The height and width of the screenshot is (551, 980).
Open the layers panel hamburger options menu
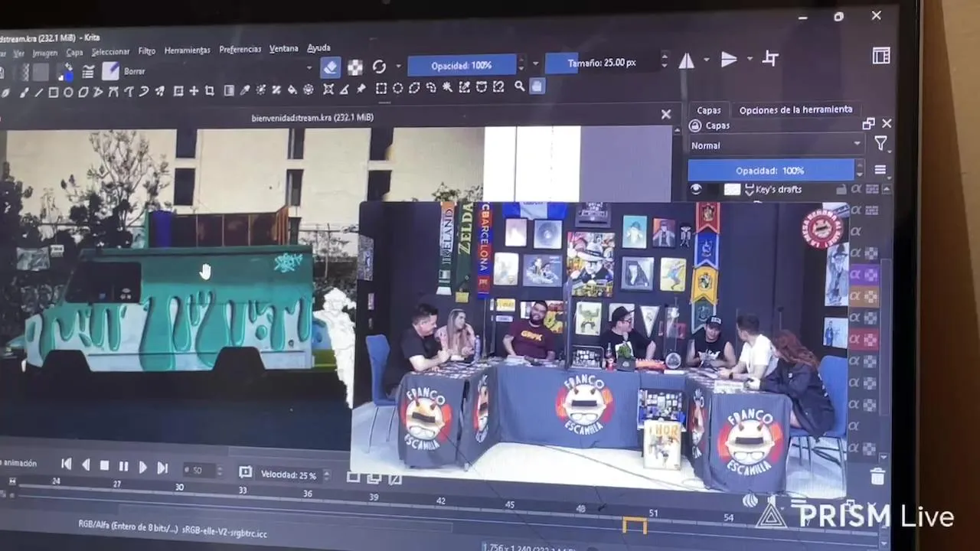[x=880, y=170]
